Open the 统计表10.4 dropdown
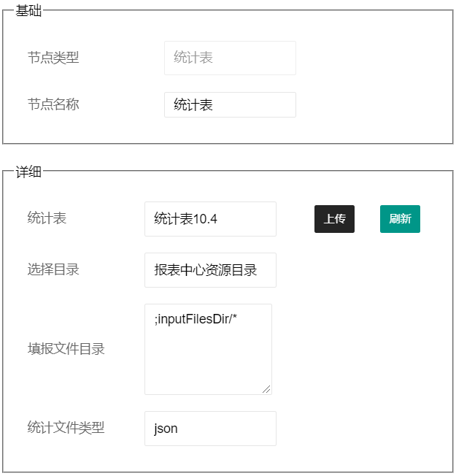 point(210,219)
